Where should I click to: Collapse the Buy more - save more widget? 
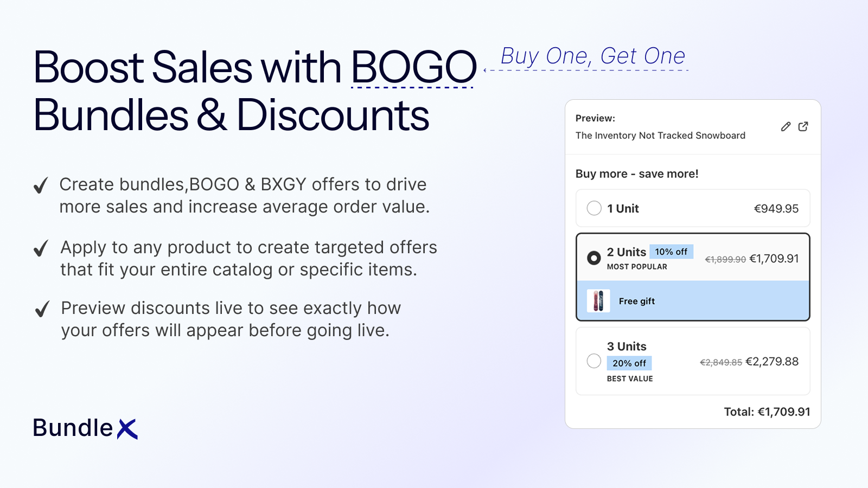(637, 174)
